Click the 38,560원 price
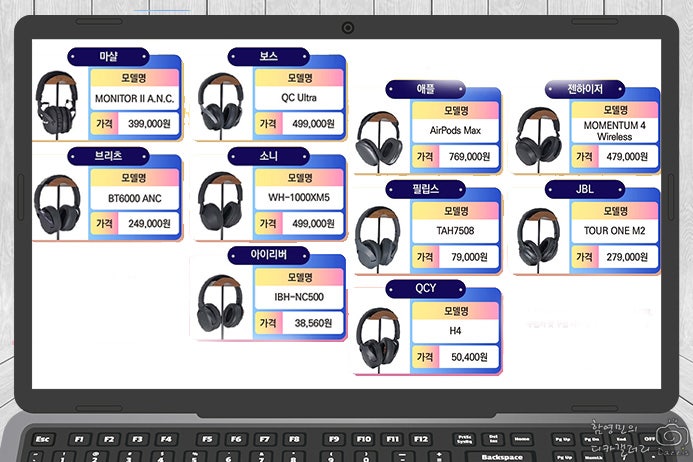This screenshot has height=462, width=693. [x=313, y=323]
